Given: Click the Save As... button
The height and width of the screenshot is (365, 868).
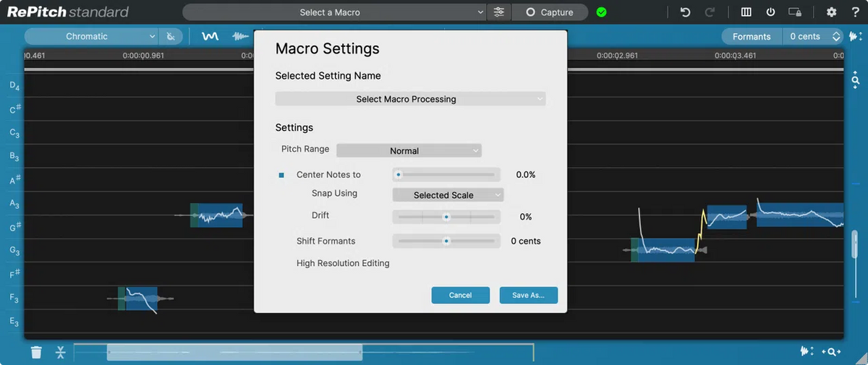Looking at the screenshot, I should tap(528, 295).
